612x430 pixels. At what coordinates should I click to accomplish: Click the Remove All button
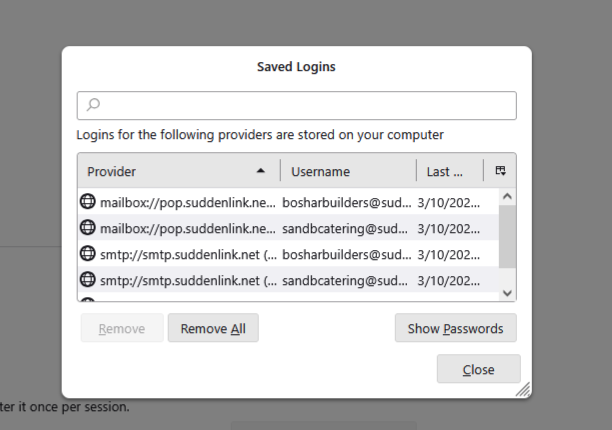coord(213,328)
